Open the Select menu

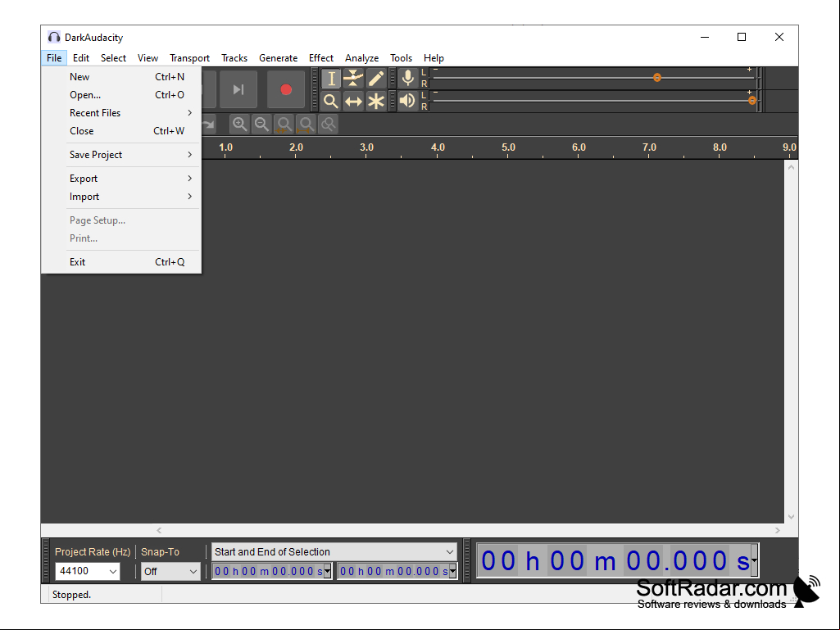tap(113, 58)
